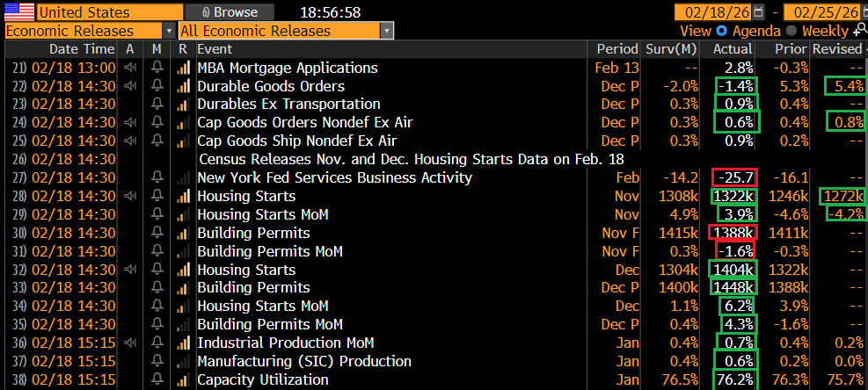The width and height of the screenshot is (868, 390).
Task: Click the United States flag icon
Action: 18,12
